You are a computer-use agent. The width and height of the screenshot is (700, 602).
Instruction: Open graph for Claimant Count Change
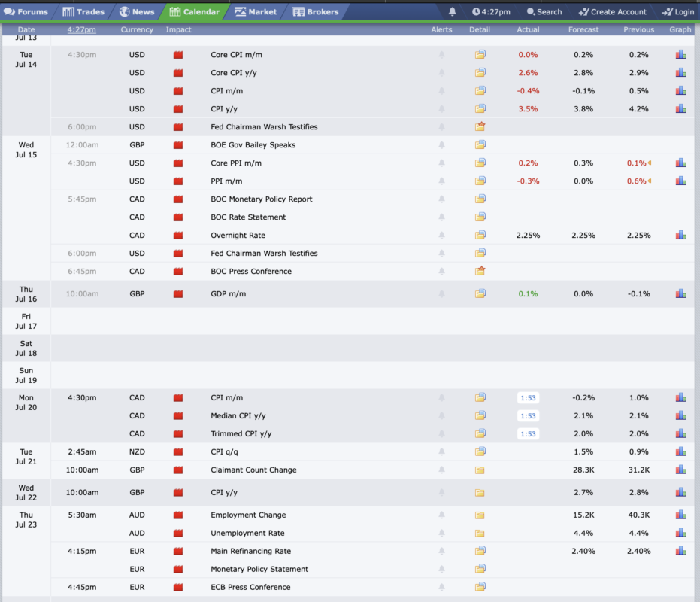(680, 470)
